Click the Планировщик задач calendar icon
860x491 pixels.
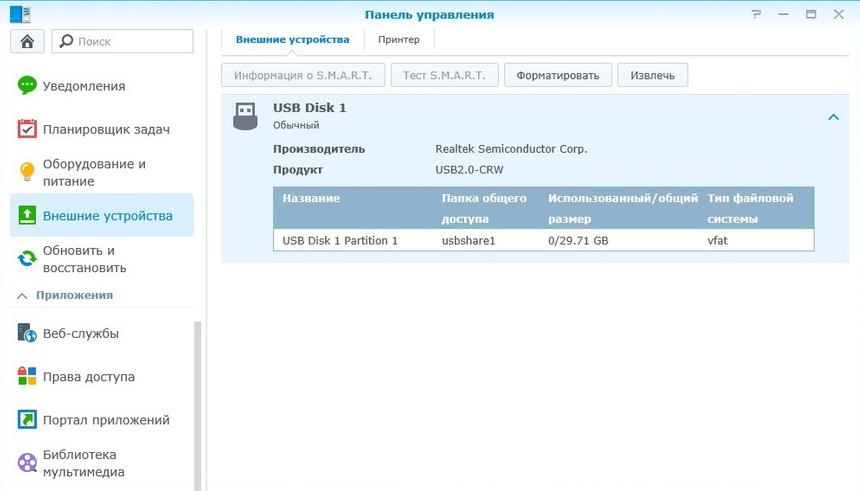coord(27,129)
